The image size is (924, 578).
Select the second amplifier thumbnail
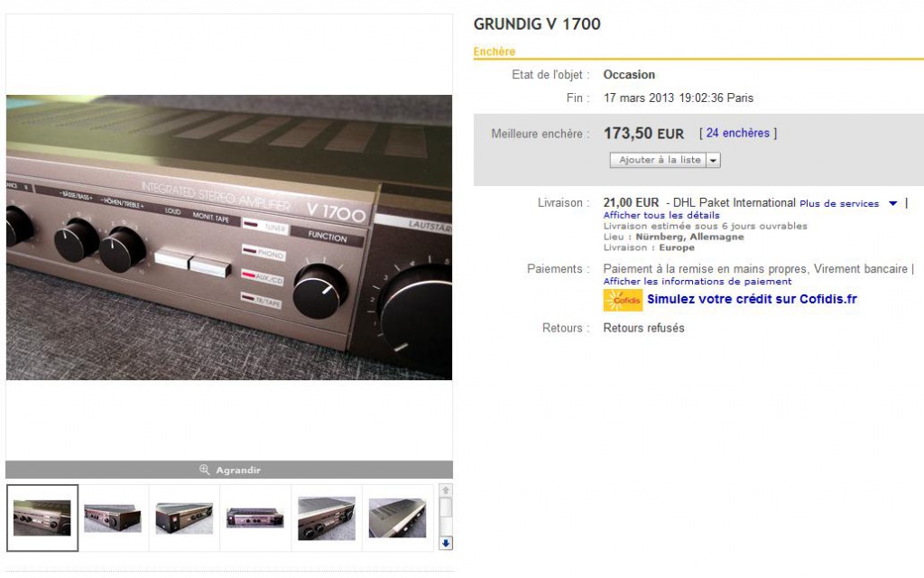point(113,517)
